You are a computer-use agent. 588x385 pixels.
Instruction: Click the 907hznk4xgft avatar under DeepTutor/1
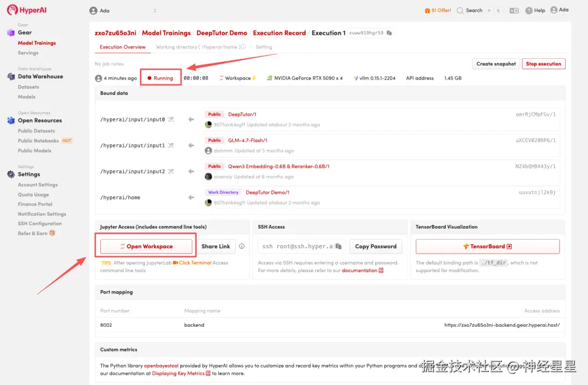coord(209,125)
